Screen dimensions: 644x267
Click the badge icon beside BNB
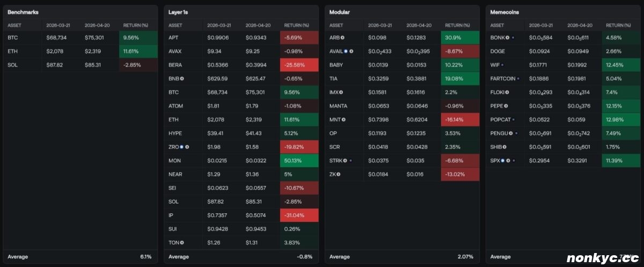pos(182,78)
